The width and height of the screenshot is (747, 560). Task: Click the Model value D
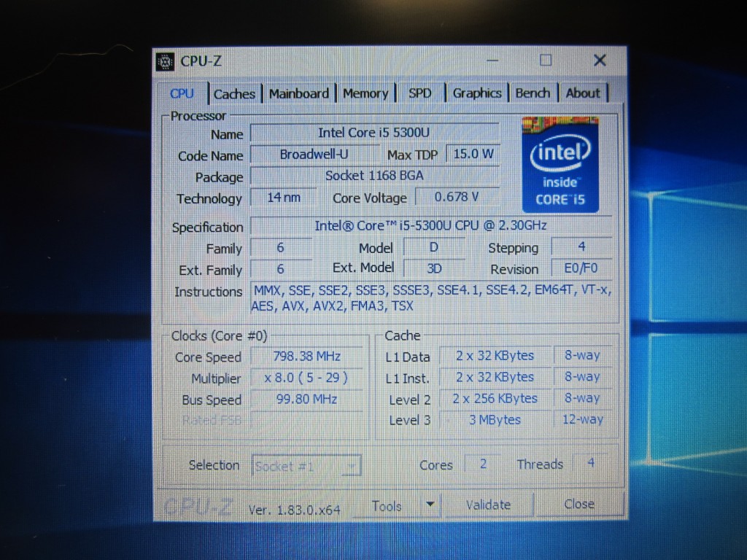coord(433,248)
